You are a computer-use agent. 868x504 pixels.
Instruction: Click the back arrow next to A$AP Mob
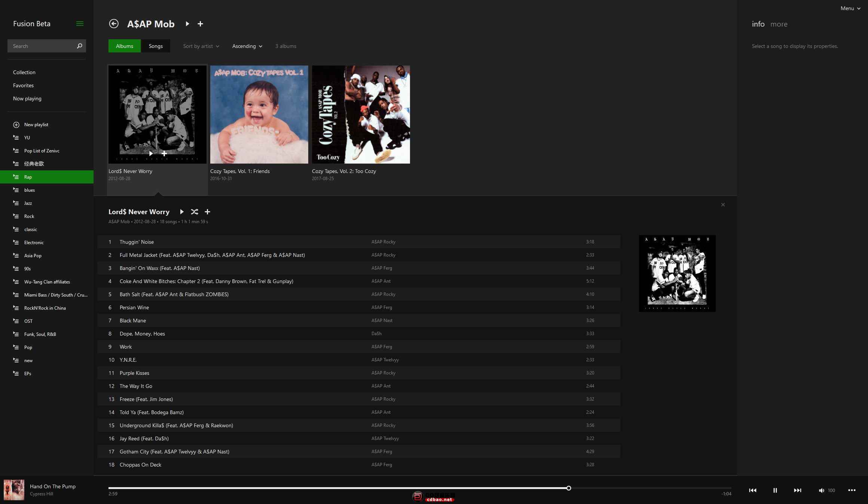114,24
